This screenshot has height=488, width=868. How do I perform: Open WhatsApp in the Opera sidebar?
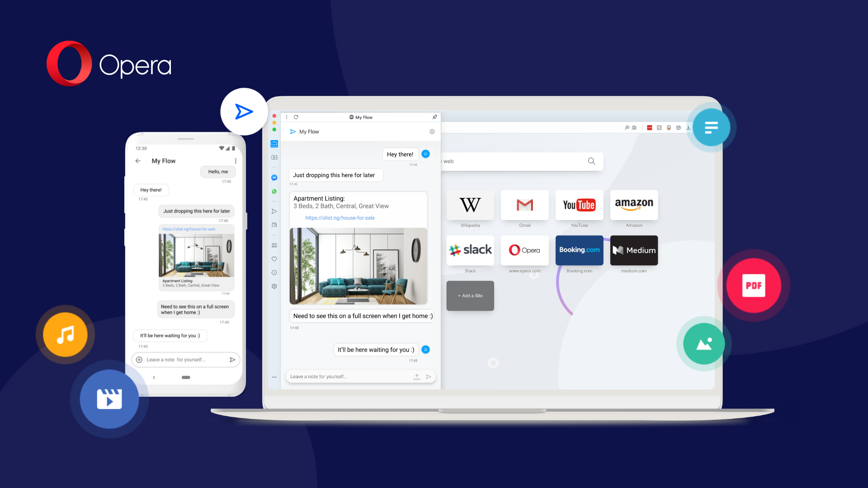pos(274,192)
